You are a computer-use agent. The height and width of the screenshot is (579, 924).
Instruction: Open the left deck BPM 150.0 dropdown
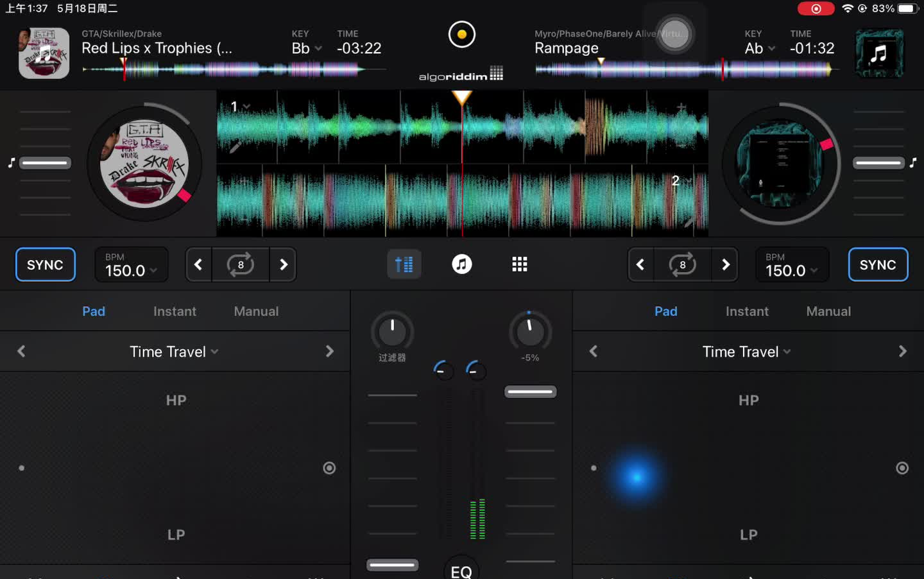coord(132,264)
